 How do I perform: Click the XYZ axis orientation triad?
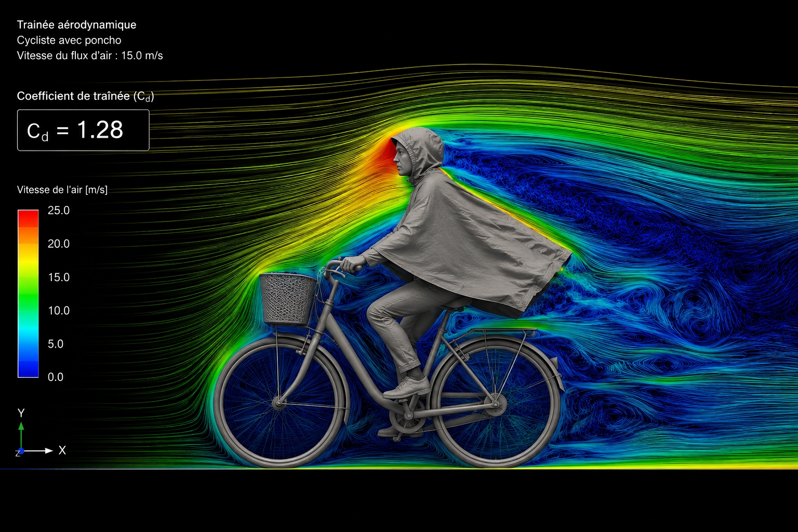click(x=41, y=433)
